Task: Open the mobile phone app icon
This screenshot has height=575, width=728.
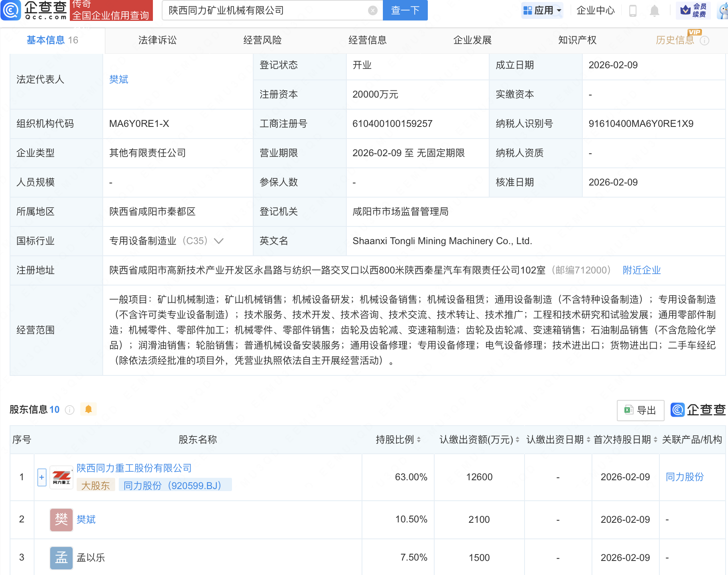Action: tap(633, 11)
